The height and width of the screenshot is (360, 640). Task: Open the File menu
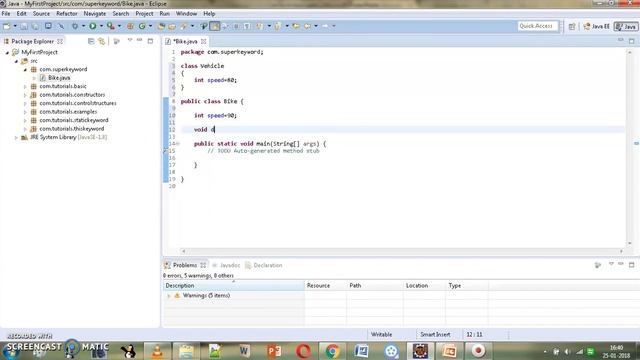[x=6, y=13]
